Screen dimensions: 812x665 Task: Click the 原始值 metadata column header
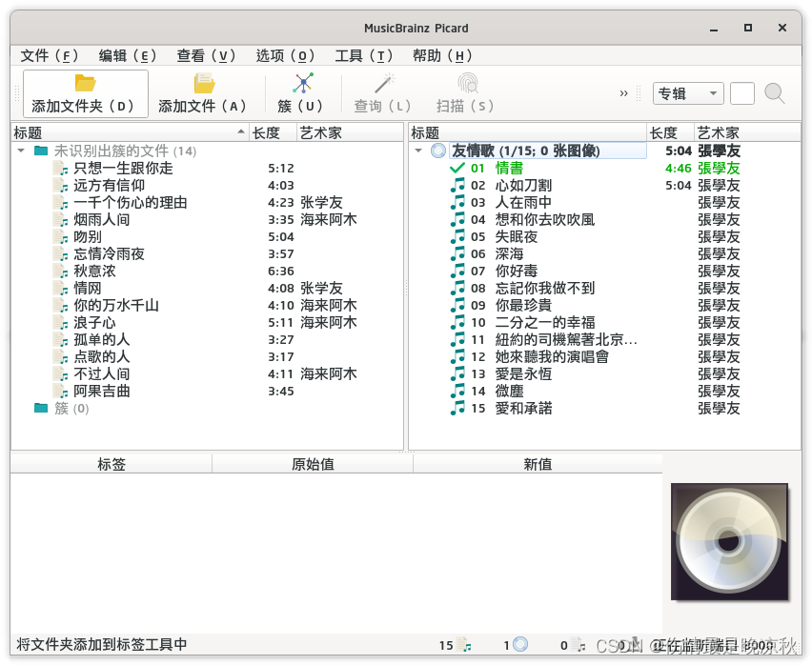tap(313, 464)
